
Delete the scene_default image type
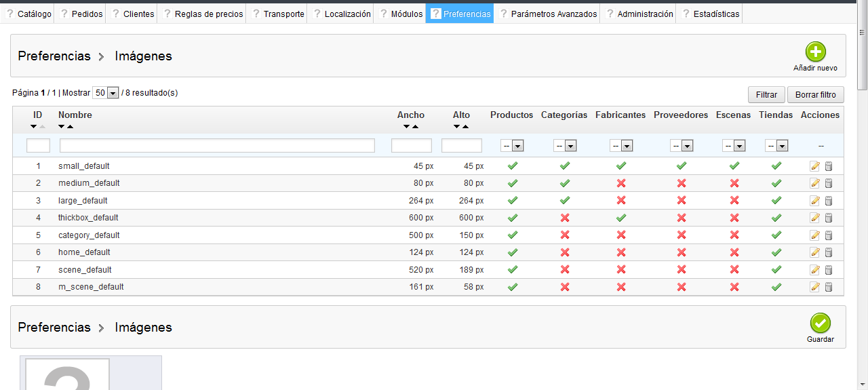point(829,270)
